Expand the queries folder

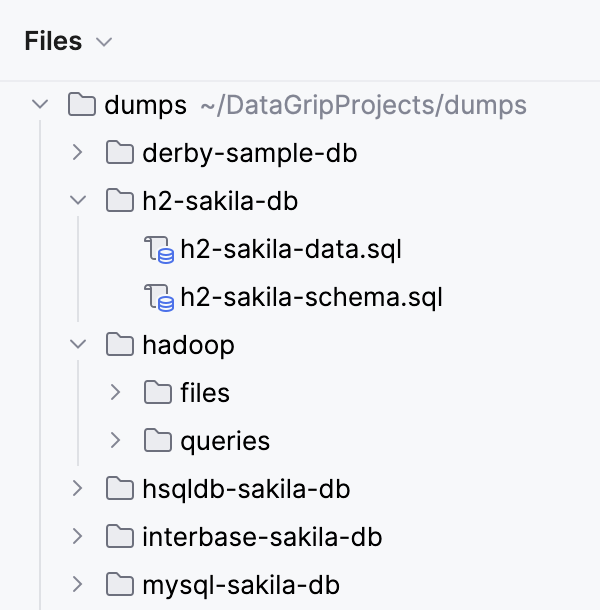[116, 440]
